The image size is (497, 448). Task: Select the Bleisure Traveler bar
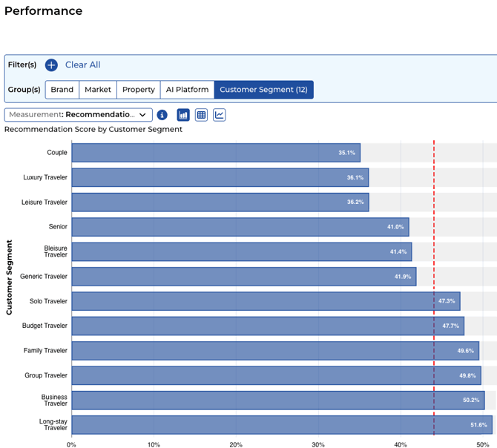tap(242, 251)
